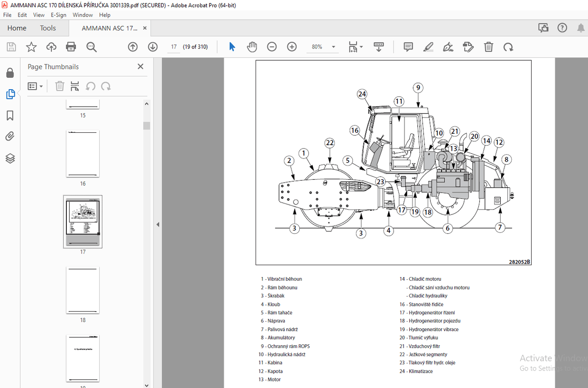This screenshot has width=588, height=388.
Task: Open the thumbnails options menu dropdown
Action: coord(36,86)
